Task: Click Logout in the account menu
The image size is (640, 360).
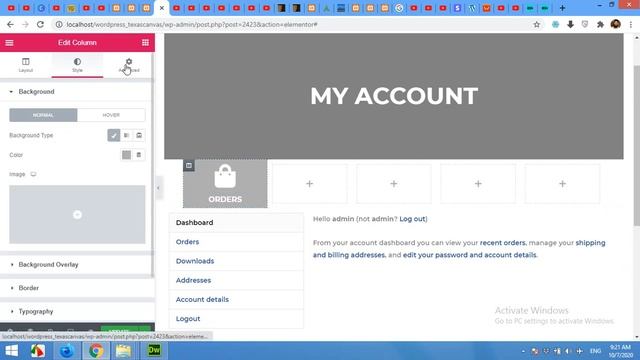Action: click(236, 318)
